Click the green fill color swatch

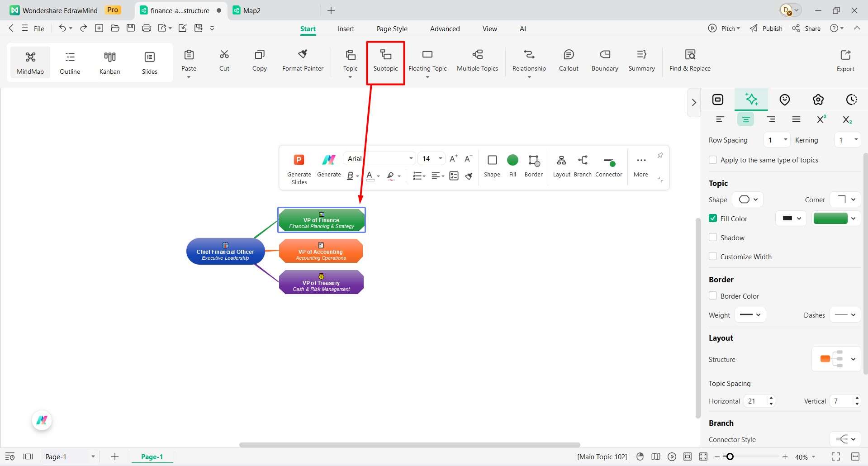pos(830,219)
